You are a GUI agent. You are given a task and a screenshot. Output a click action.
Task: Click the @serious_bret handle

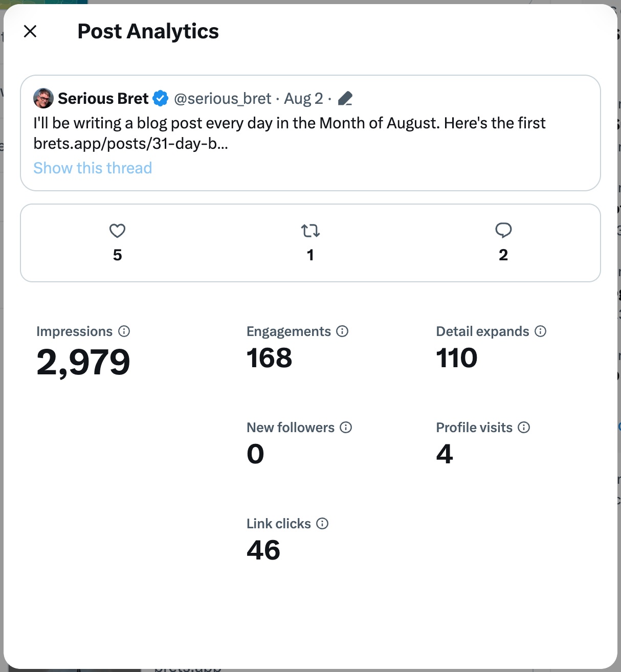[223, 98]
